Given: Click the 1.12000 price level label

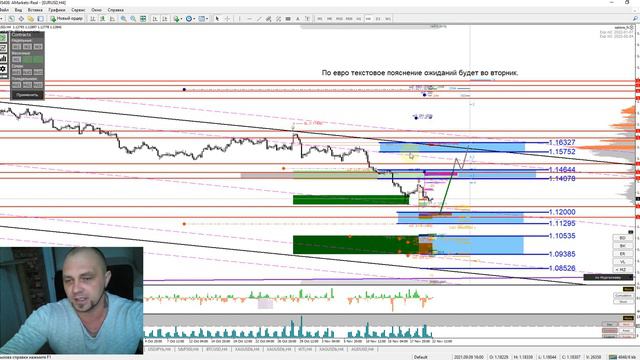Looking at the screenshot, I should click(x=562, y=212).
